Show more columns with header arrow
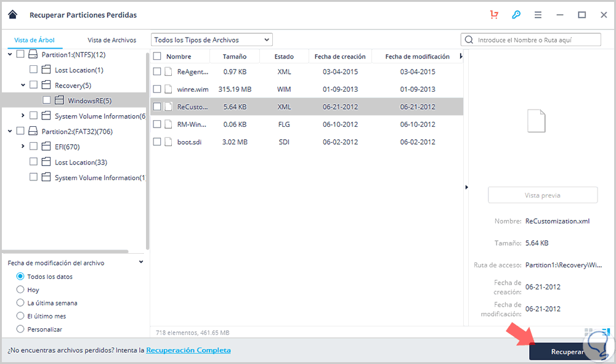Screen dimensions: 616x364 coord(461,56)
